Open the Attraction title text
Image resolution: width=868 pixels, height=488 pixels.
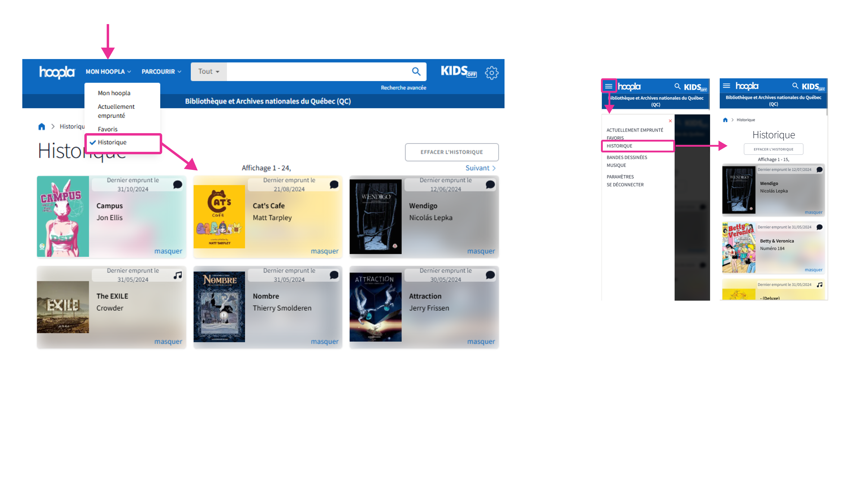click(x=425, y=296)
